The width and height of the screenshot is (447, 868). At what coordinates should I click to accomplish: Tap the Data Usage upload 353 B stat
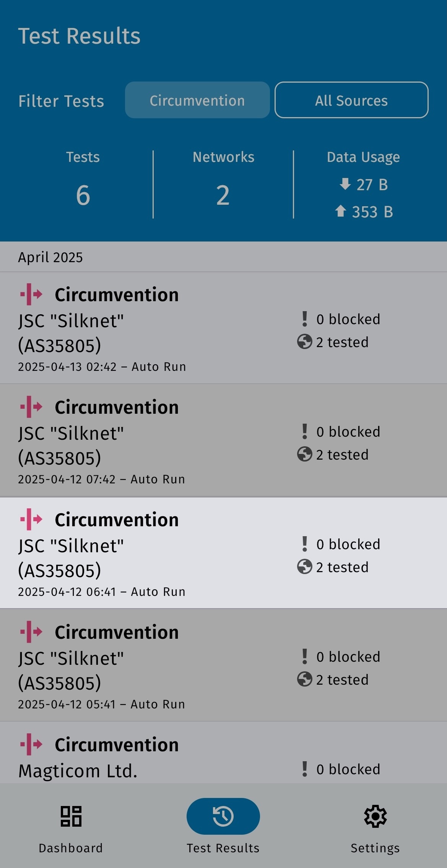pyautogui.click(x=364, y=212)
